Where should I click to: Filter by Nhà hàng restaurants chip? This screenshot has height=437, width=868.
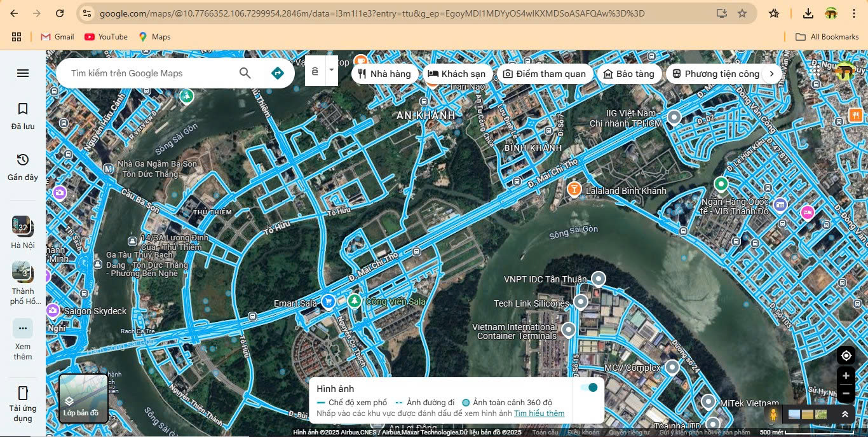(x=385, y=74)
